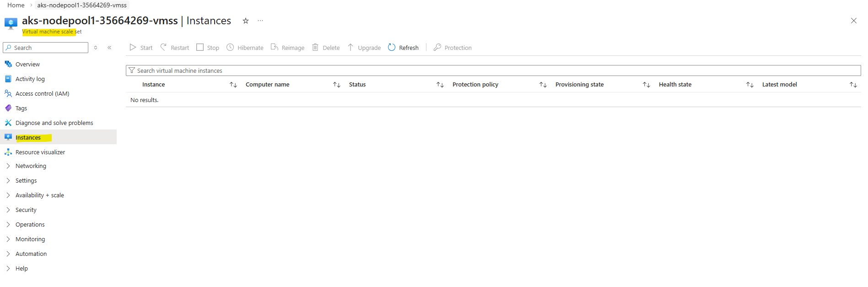Click the Health state column header
Image resolution: width=868 pixels, height=287 pixels.
point(675,85)
